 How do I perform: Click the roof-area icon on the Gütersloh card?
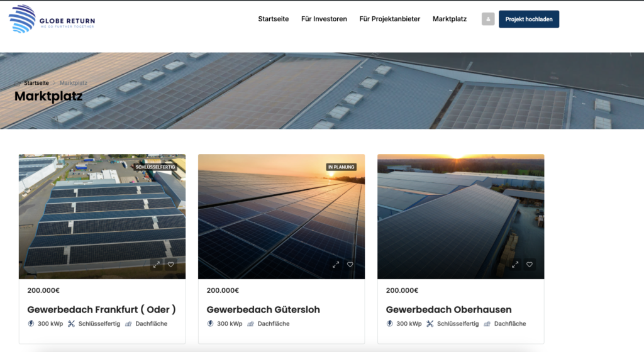(250, 324)
